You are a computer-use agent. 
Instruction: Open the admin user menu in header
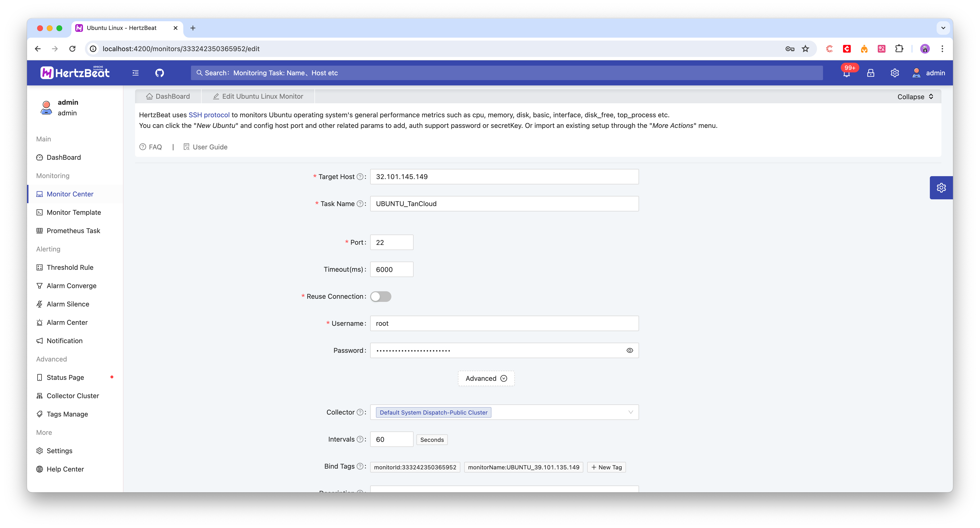point(929,73)
